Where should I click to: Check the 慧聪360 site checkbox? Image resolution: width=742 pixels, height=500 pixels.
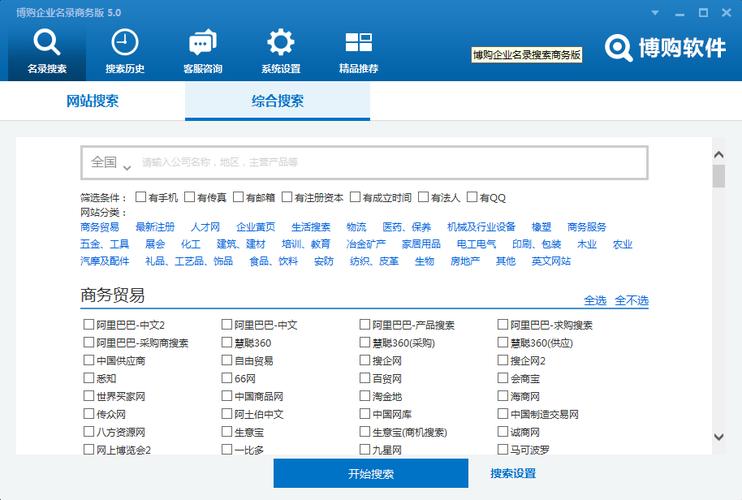[x=227, y=342]
